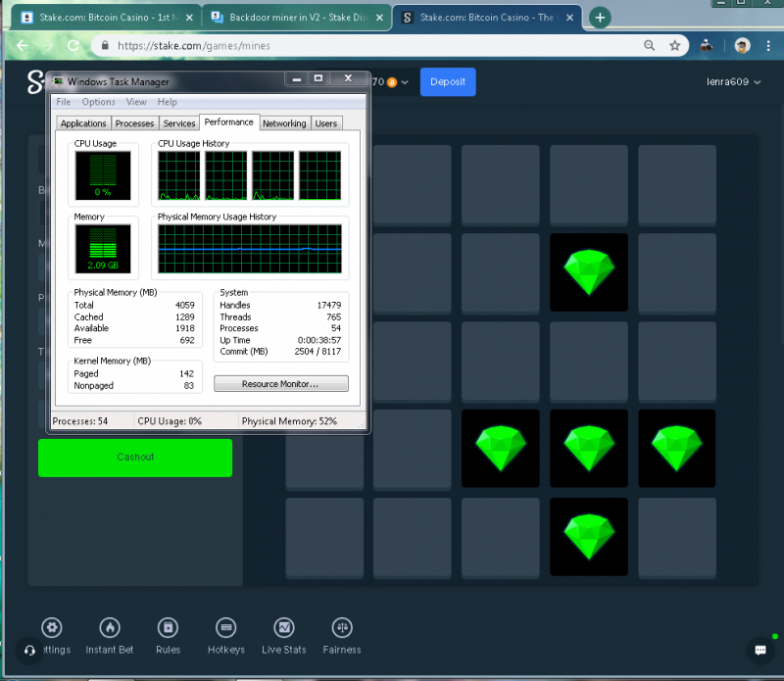784x681 pixels.
Task: Switch to the Backdoor miner in V2 tab
Action: (297, 18)
